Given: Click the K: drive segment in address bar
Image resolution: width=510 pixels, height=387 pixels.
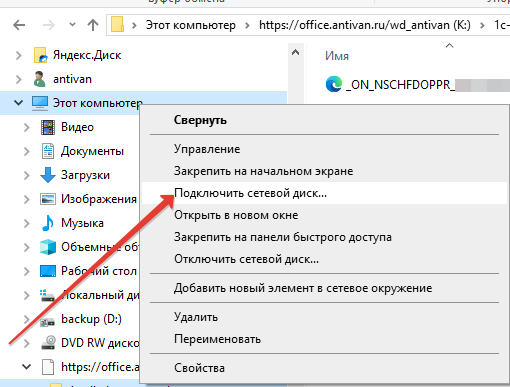Looking at the screenshot, I should click(x=365, y=25).
